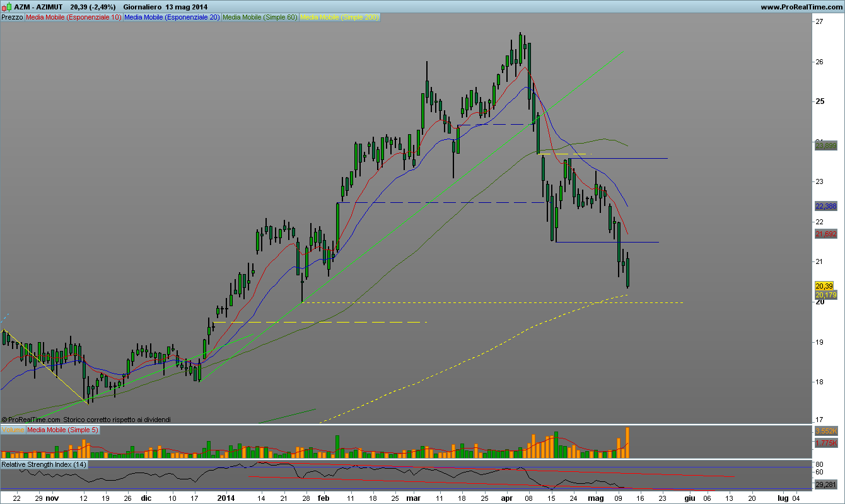The height and width of the screenshot is (504, 845).
Task: Select the 29,281 RSI value tag
Action: 825,484
